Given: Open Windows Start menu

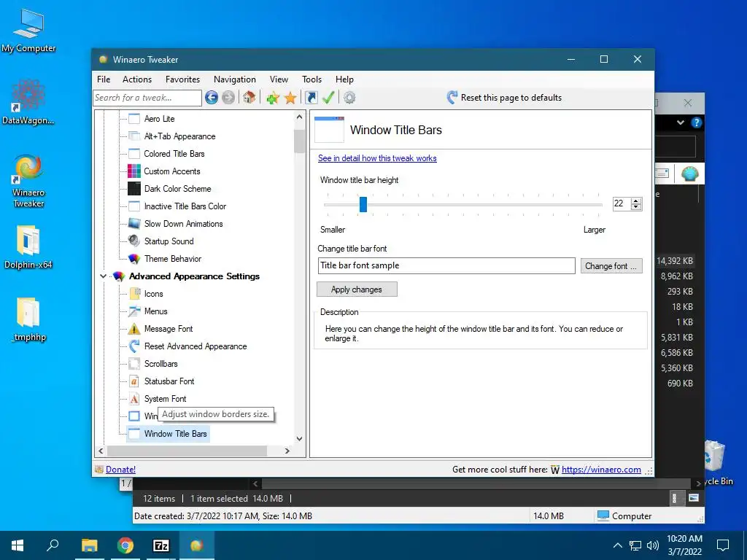Looking at the screenshot, I should 18,545.
